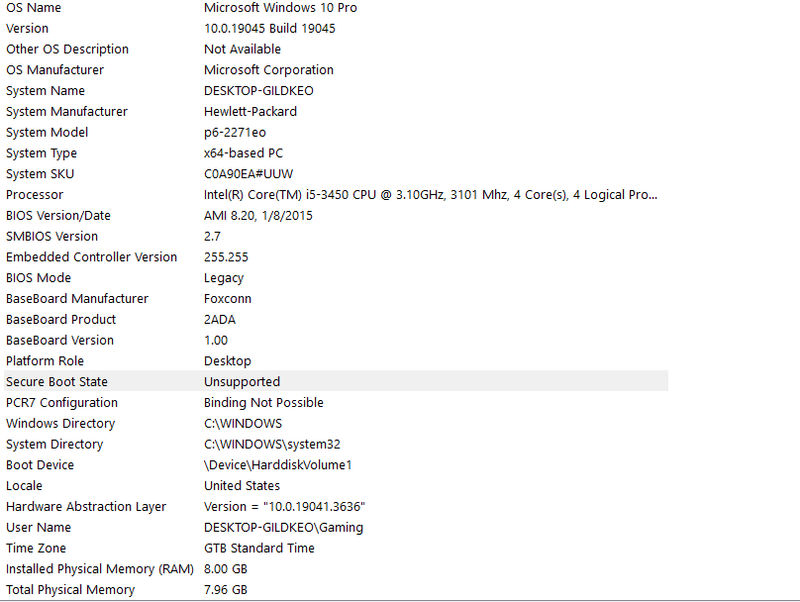Select the User Name item
The width and height of the screenshot is (800, 602).
click(38, 528)
